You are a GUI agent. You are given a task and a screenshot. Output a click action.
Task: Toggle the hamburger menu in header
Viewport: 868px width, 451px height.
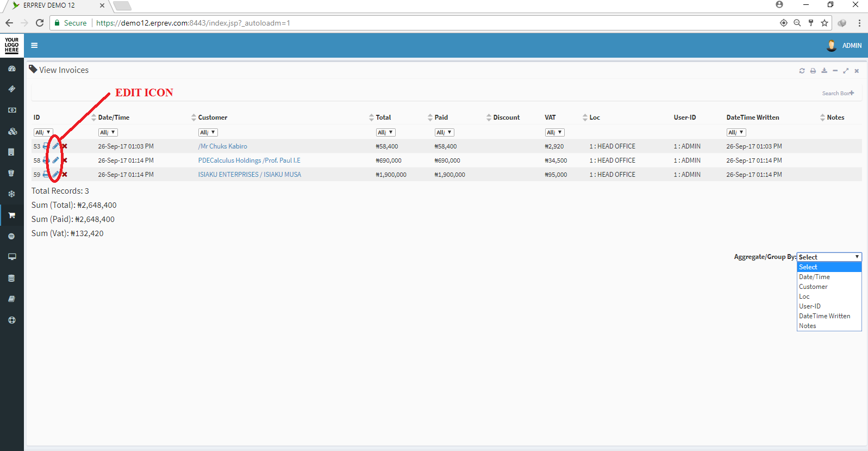(x=34, y=46)
